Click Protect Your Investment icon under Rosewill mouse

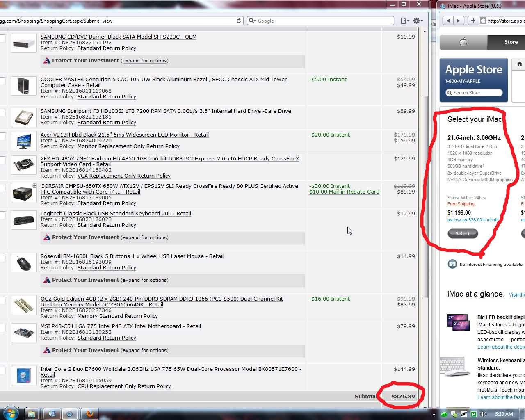(x=47, y=280)
